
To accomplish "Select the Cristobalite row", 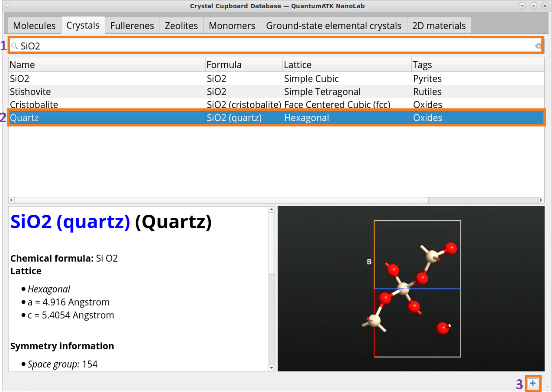I will [276, 105].
